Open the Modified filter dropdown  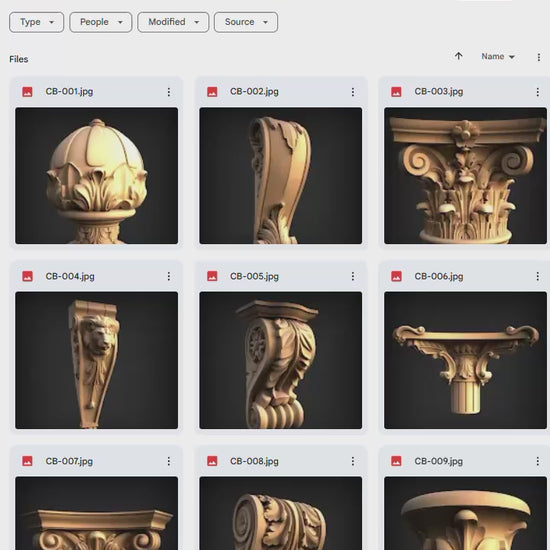pos(173,22)
